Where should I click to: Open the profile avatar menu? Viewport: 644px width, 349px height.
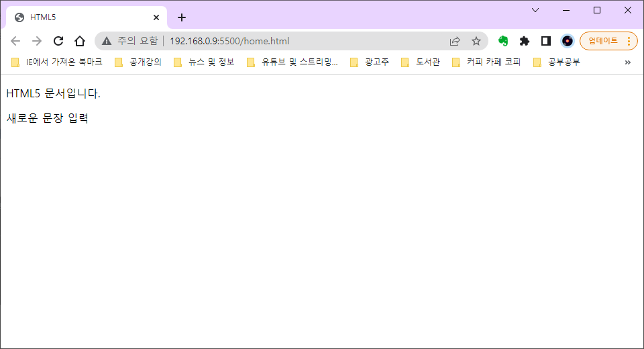tap(568, 41)
